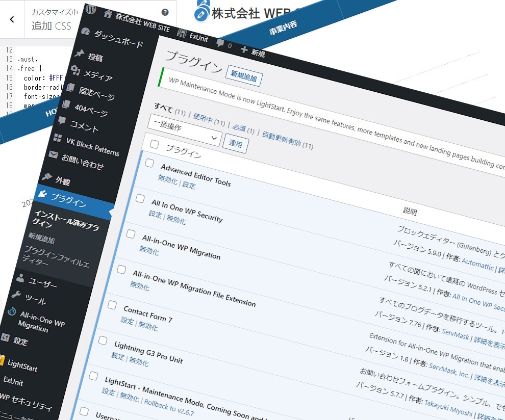Filter plugins by 使用中 (11)

point(209,120)
